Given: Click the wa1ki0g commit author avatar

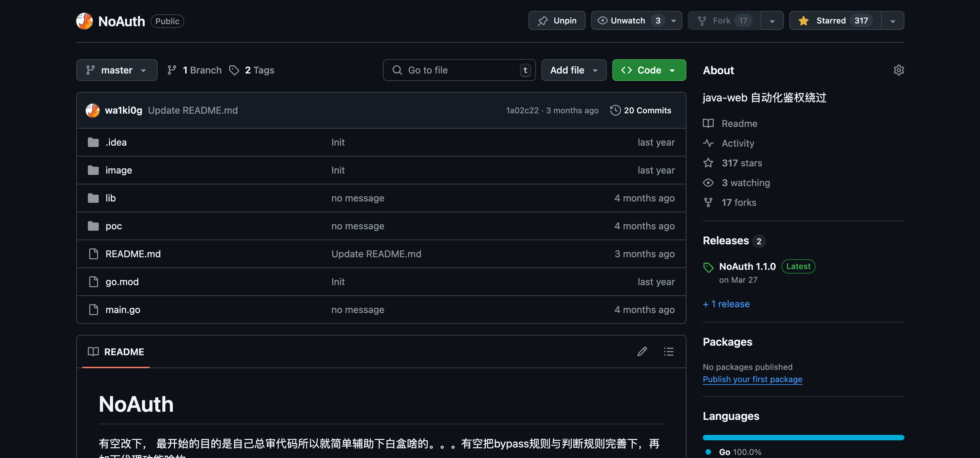Looking at the screenshot, I should pos(92,110).
